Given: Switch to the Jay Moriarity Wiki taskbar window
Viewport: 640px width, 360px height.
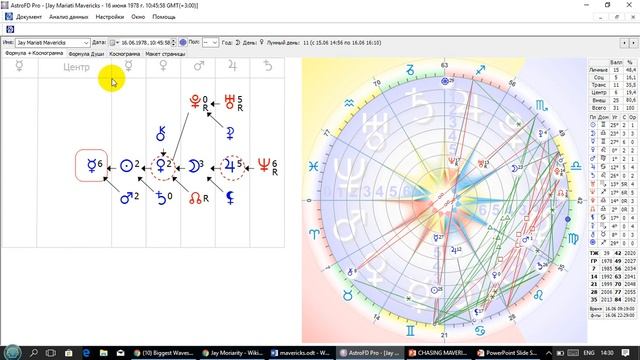Looking at the screenshot, I should coord(233,353).
